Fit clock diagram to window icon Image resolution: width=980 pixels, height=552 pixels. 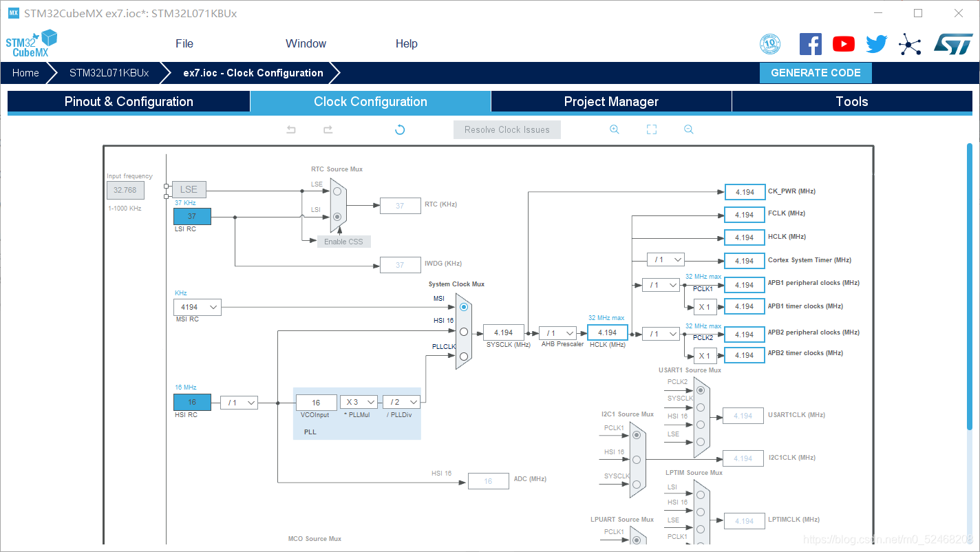[652, 129]
